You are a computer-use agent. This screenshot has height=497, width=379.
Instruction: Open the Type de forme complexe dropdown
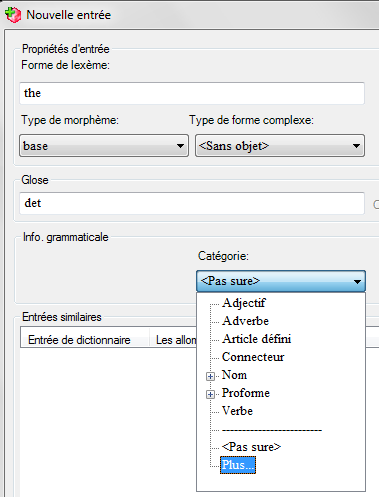coord(280,146)
